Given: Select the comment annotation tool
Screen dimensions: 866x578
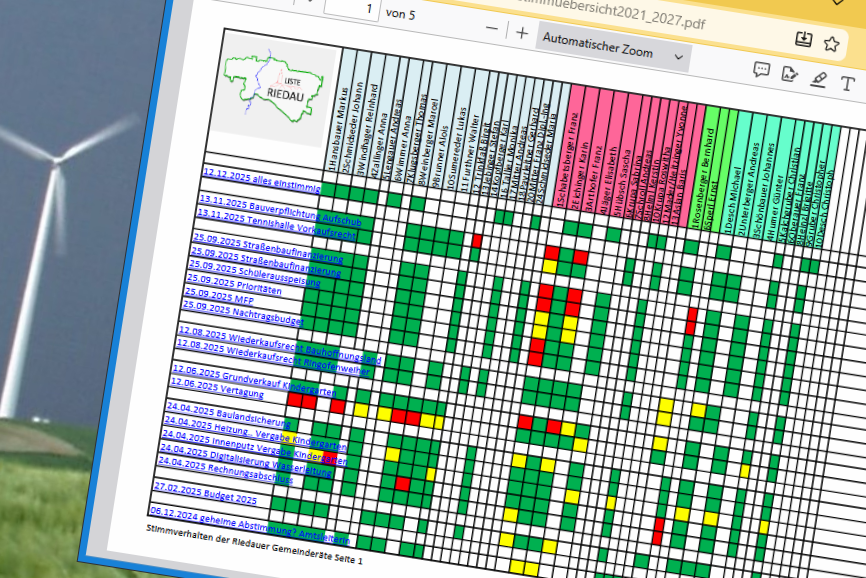Looking at the screenshot, I should tap(761, 70).
